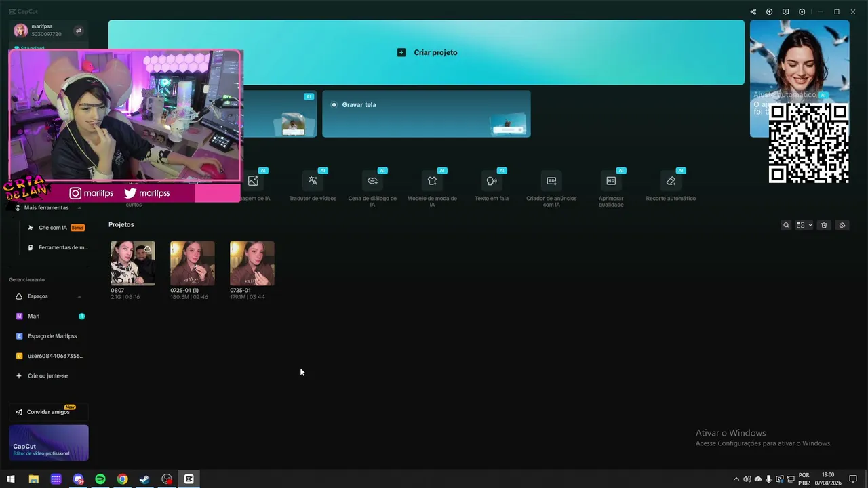
Task: Click the Gerenciamento label
Action: 26,279
